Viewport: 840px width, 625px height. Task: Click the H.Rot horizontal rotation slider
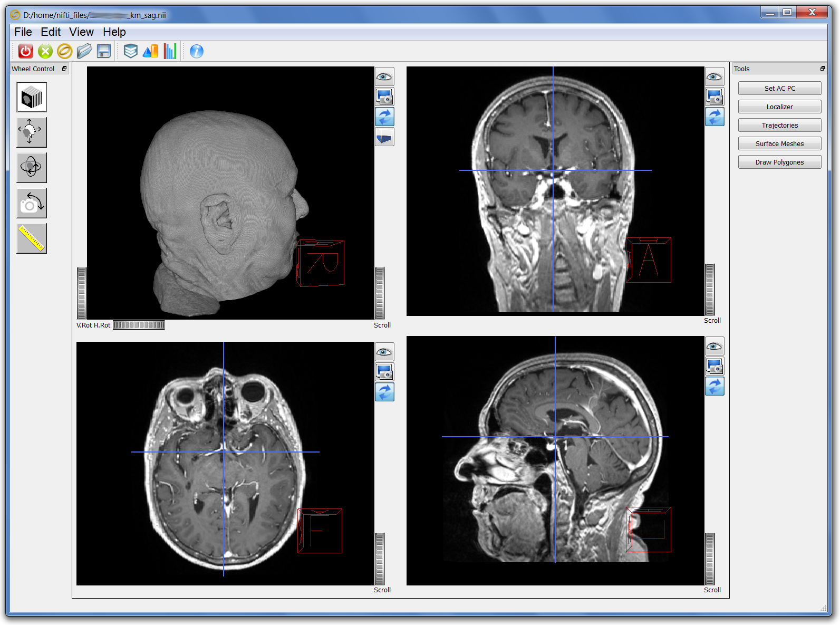pyautogui.click(x=139, y=325)
